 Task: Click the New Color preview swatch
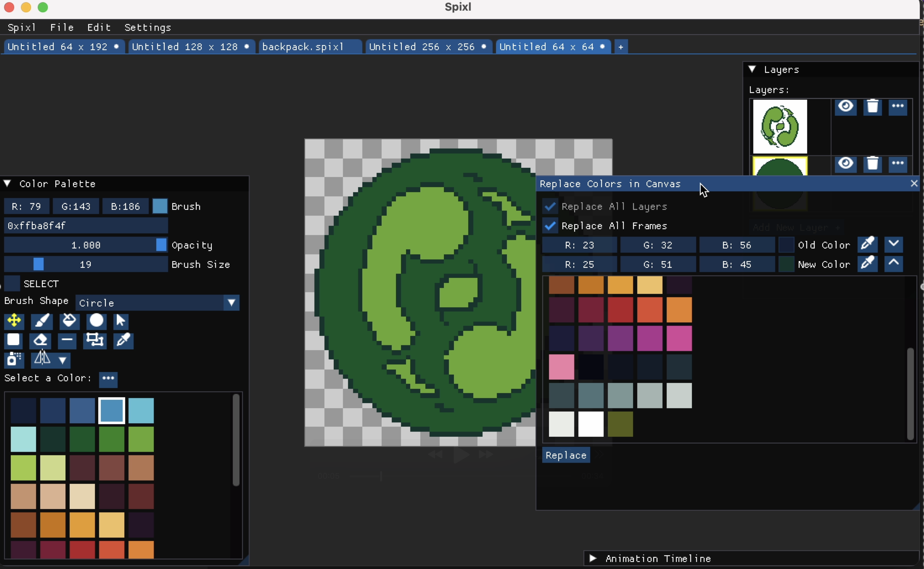point(786,265)
